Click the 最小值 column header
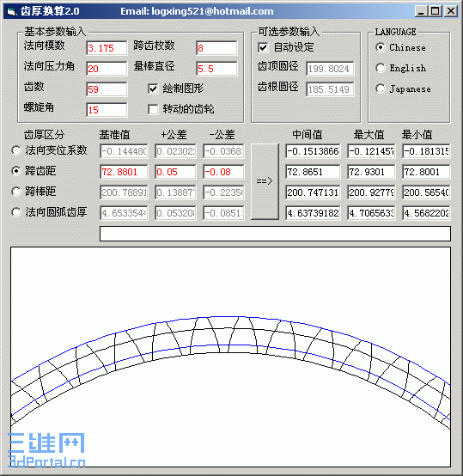The image size is (463, 476). pyautogui.click(x=417, y=135)
